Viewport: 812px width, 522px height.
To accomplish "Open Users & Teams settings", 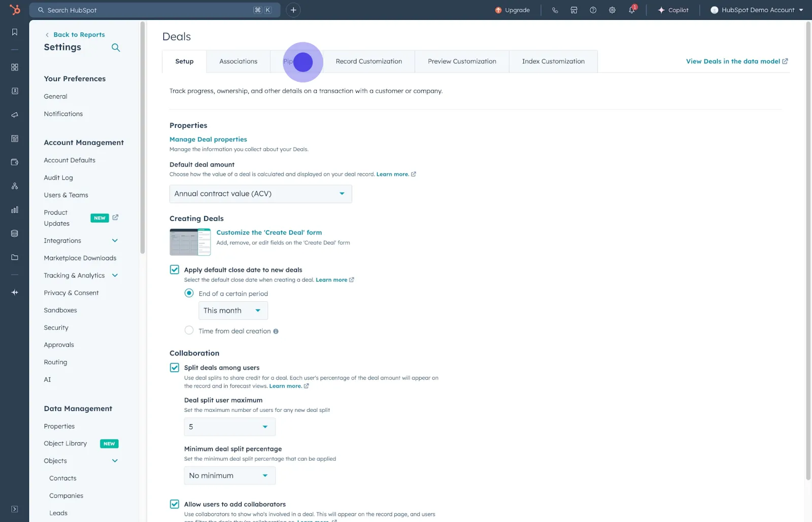I will pos(66,195).
